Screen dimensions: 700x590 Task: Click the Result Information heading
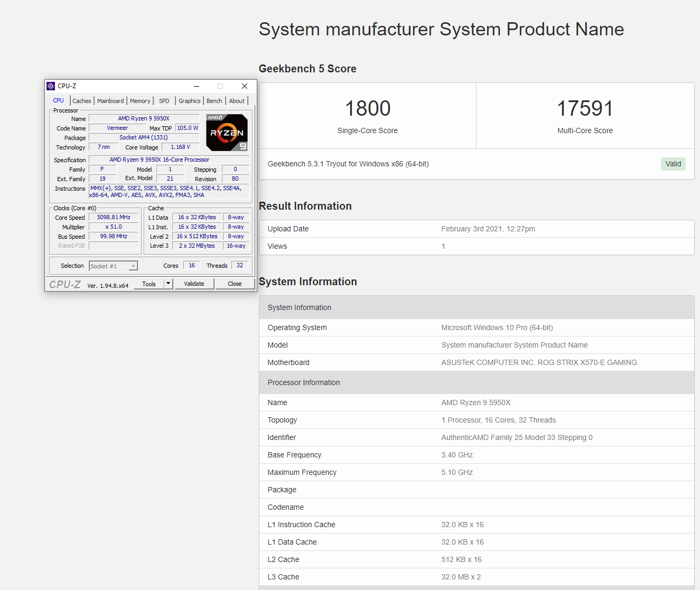(305, 206)
